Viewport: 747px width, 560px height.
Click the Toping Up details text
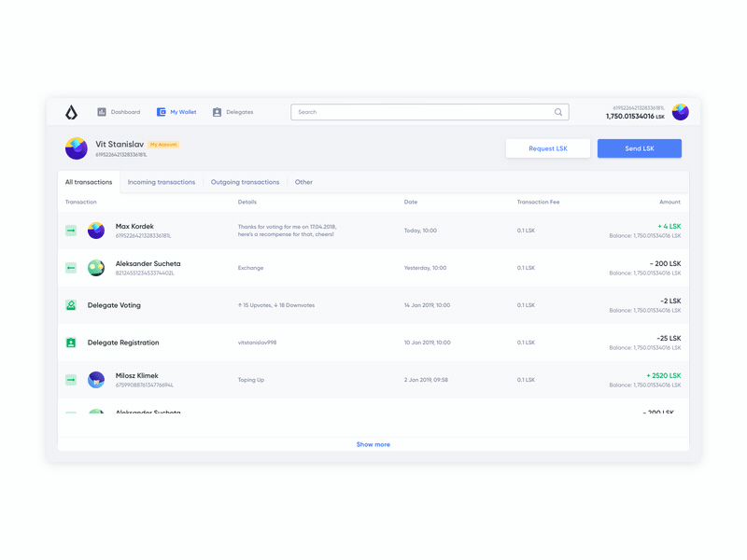point(251,380)
